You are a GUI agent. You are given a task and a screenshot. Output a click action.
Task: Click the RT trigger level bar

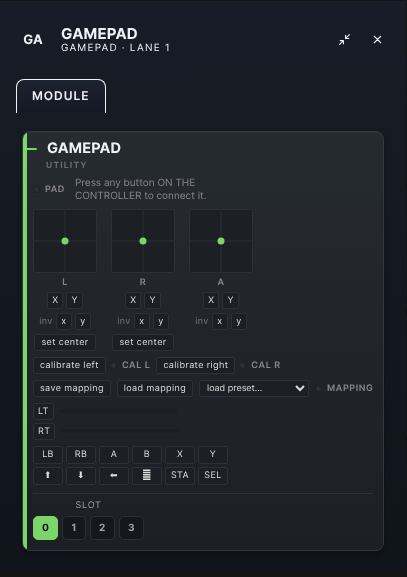[x=120, y=431]
